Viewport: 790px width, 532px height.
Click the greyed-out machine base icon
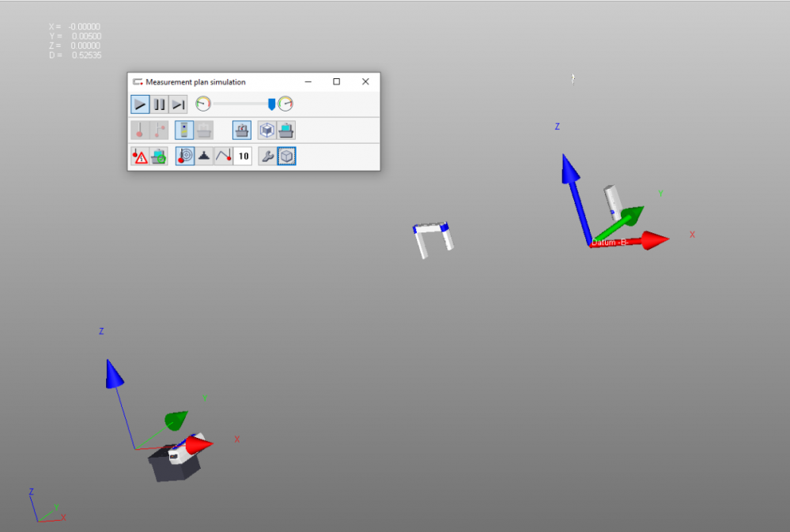[x=204, y=130]
